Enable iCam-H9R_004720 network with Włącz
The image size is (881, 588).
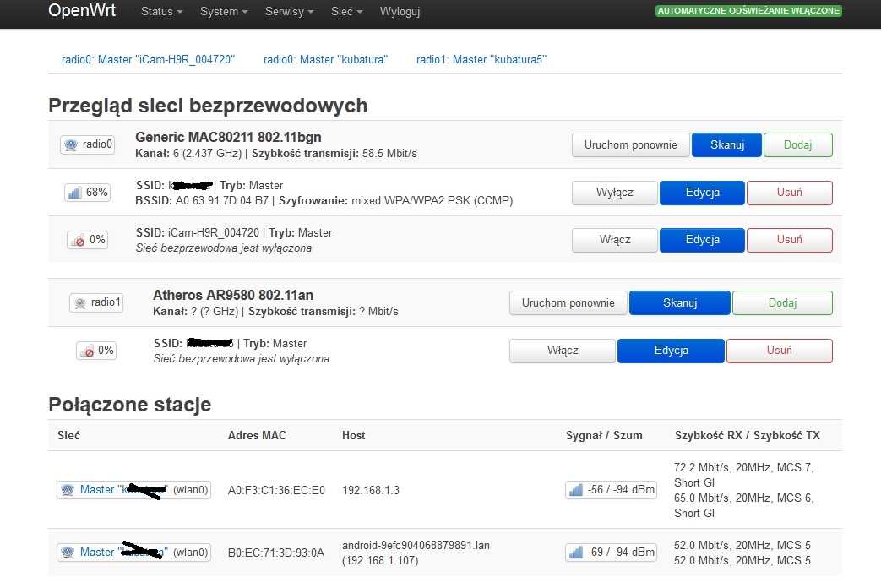[614, 239]
